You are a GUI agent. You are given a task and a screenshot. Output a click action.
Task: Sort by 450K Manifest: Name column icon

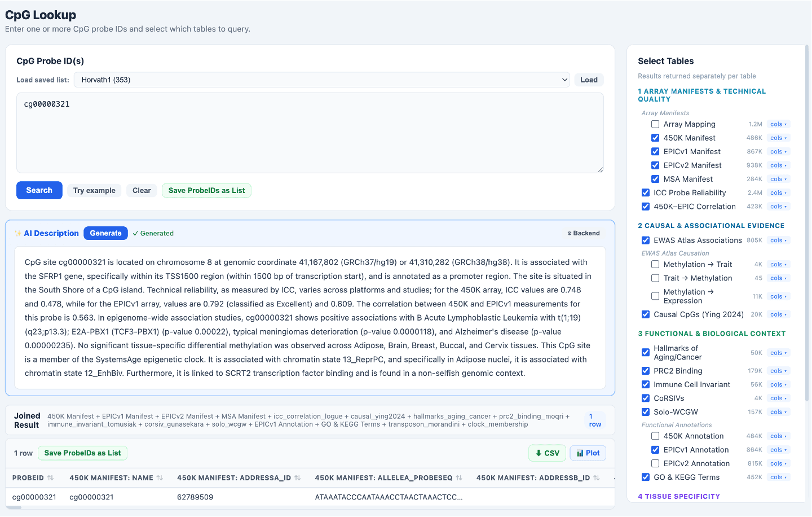160,478
